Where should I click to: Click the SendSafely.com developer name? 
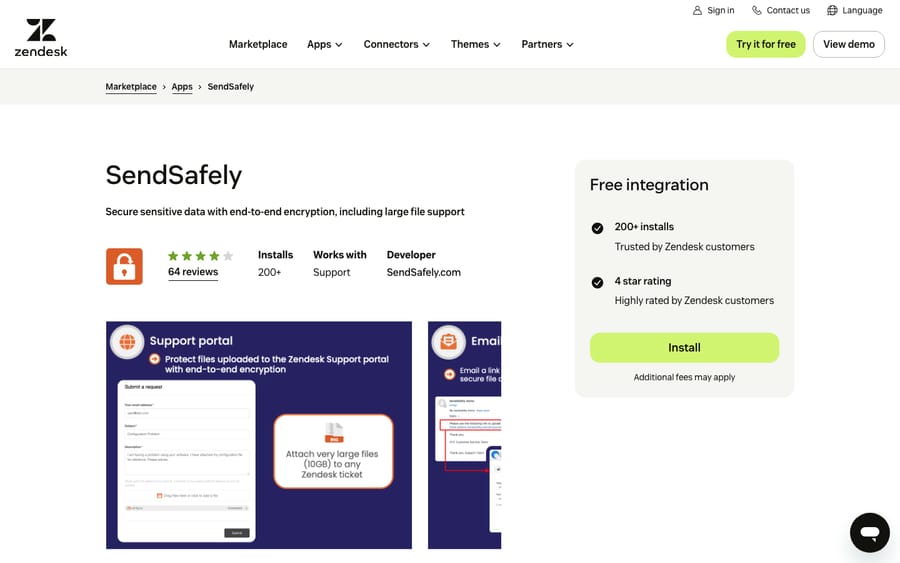coord(424,273)
